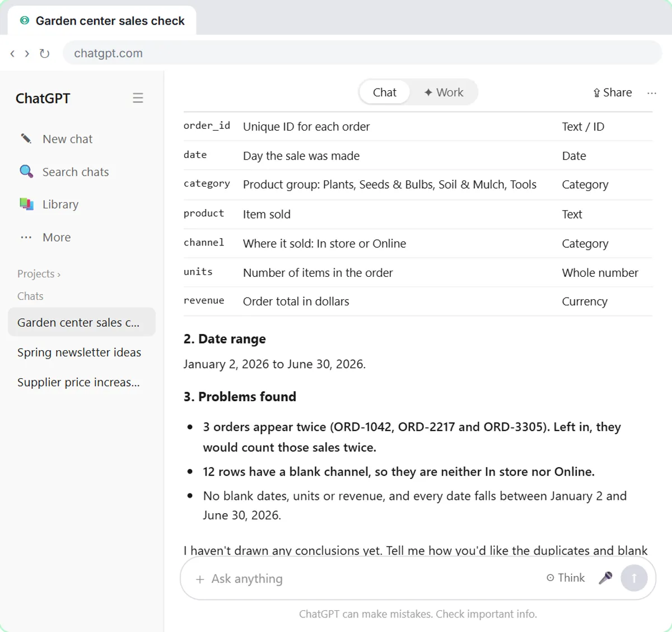Click the chatgpt.com address bar
Viewport: 672px width, 632px height.
pos(362,53)
